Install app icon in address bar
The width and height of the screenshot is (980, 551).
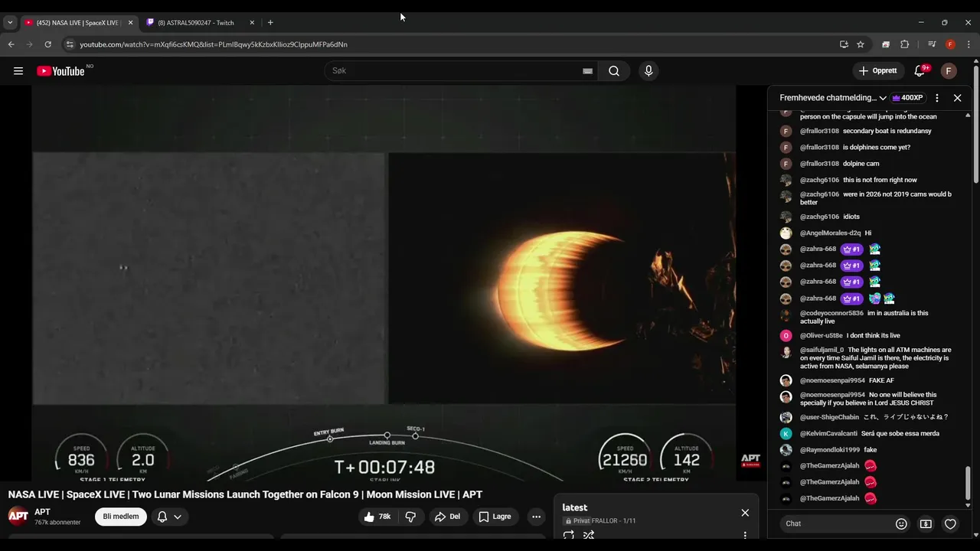click(844, 44)
